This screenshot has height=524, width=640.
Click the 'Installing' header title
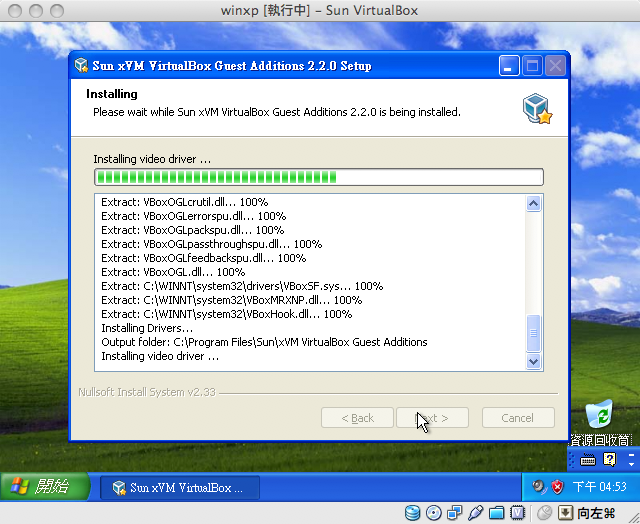pyautogui.click(x=112, y=94)
